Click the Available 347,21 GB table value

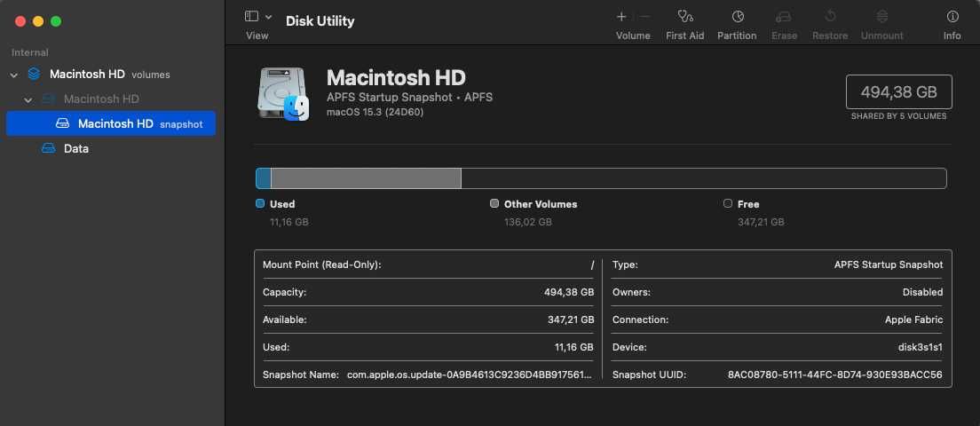pos(571,319)
